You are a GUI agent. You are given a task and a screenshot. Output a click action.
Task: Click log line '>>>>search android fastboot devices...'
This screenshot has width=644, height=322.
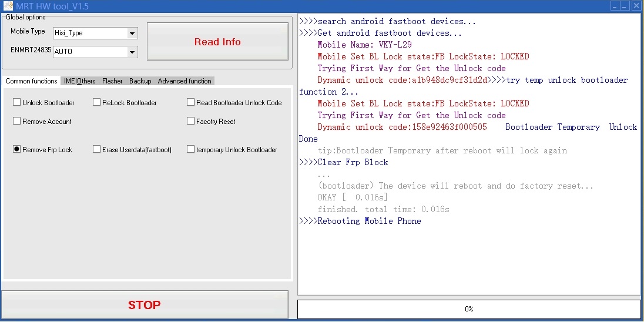pyautogui.click(x=387, y=21)
